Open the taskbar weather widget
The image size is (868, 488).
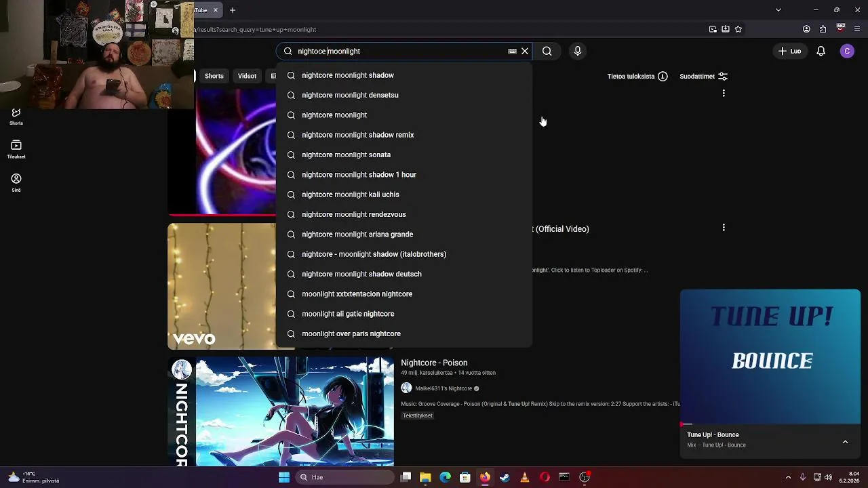(x=34, y=477)
